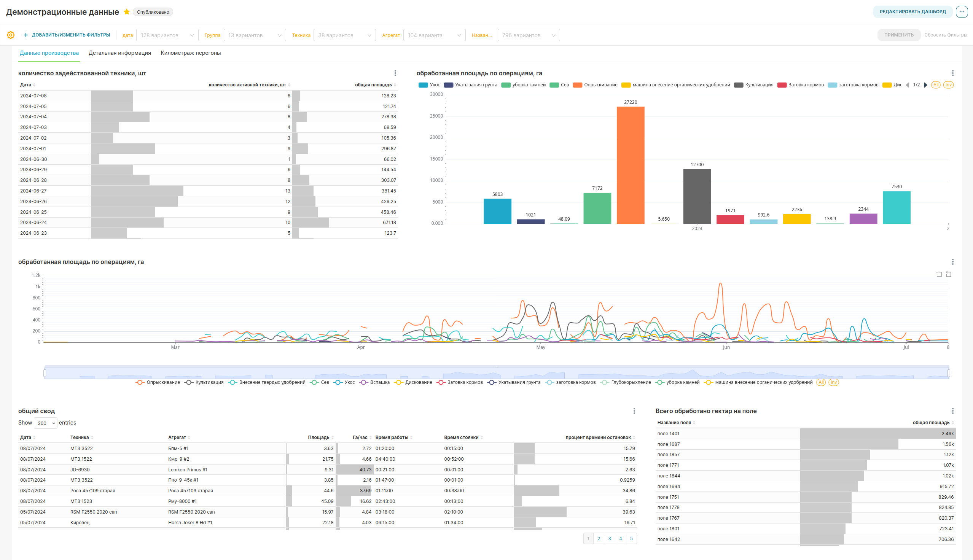Click the Опубликовано status badge

coord(153,12)
